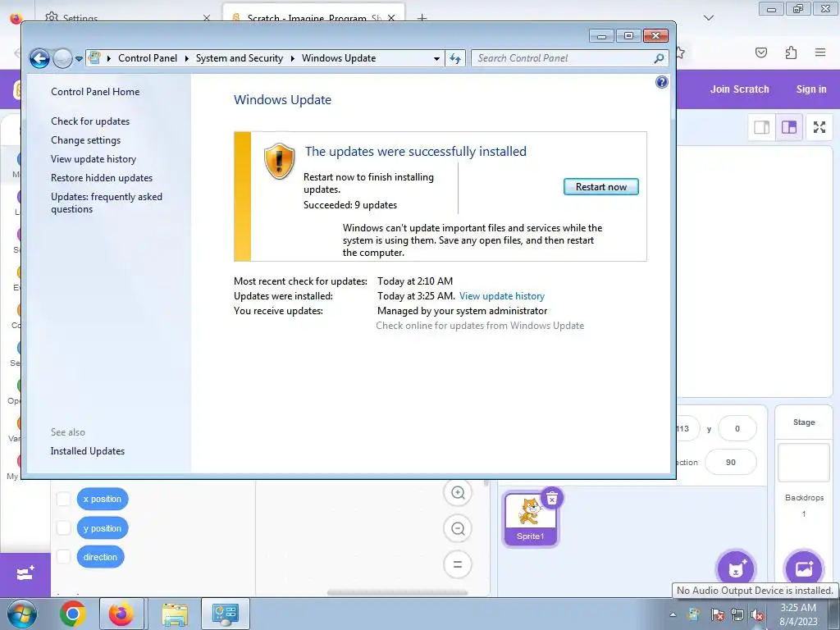Open a new Firefox tab
The width and height of the screenshot is (840, 630).
pos(422,18)
